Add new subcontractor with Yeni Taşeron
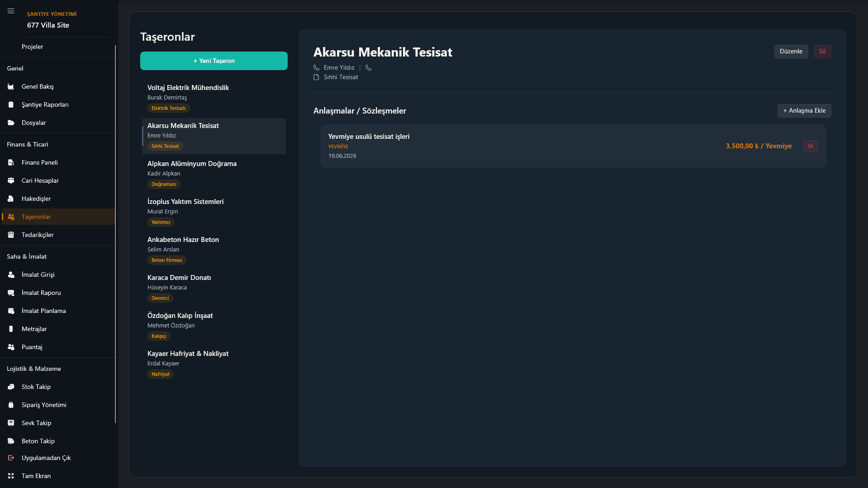868x488 pixels. click(x=214, y=61)
